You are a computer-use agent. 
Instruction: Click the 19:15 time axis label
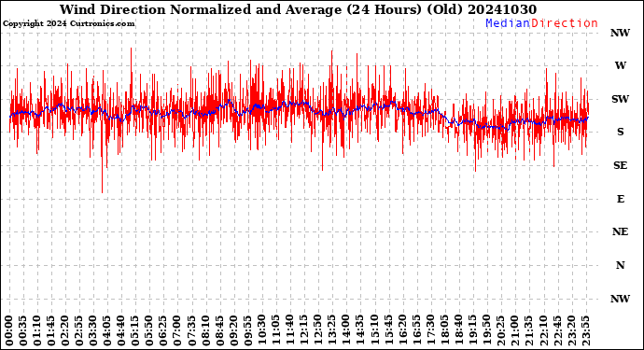point(472,331)
